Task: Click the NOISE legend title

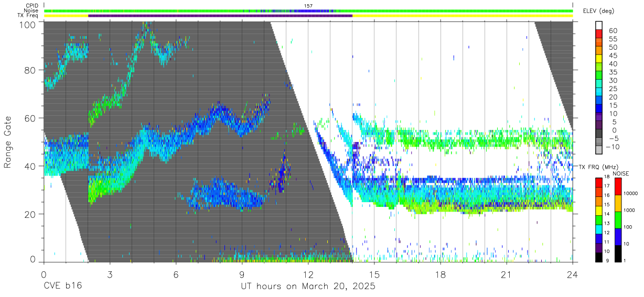Action: (621, 173)
